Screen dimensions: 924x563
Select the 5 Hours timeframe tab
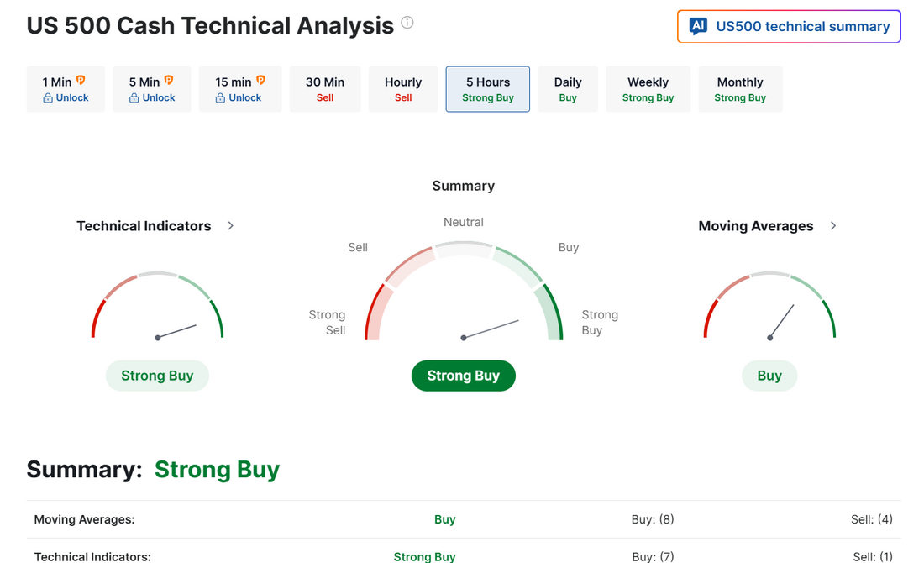(x=488, y=89)
